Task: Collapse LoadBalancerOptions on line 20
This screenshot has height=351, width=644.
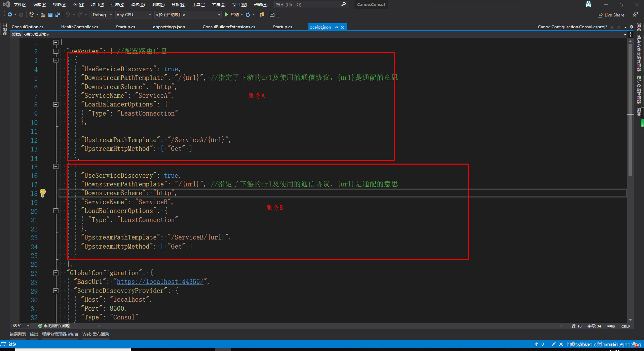Action: [56, 211]
